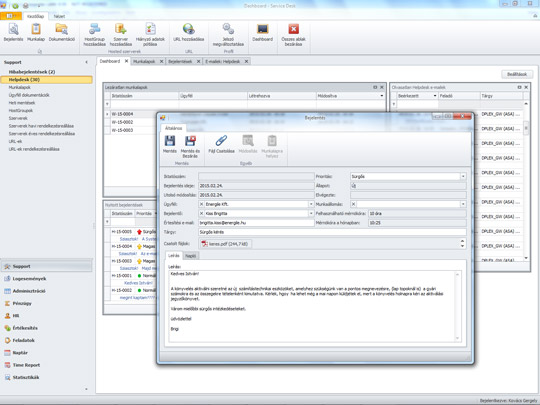This screenshot has height=405, width=540.
Task: Click the Tárgy input field
Action: coord(332,232)
